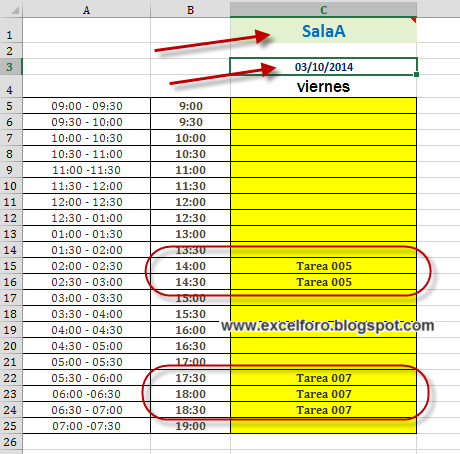Click the 12:00 cell in column B
The height and width of the screenshot is (454, 460).
click(190, 202)
